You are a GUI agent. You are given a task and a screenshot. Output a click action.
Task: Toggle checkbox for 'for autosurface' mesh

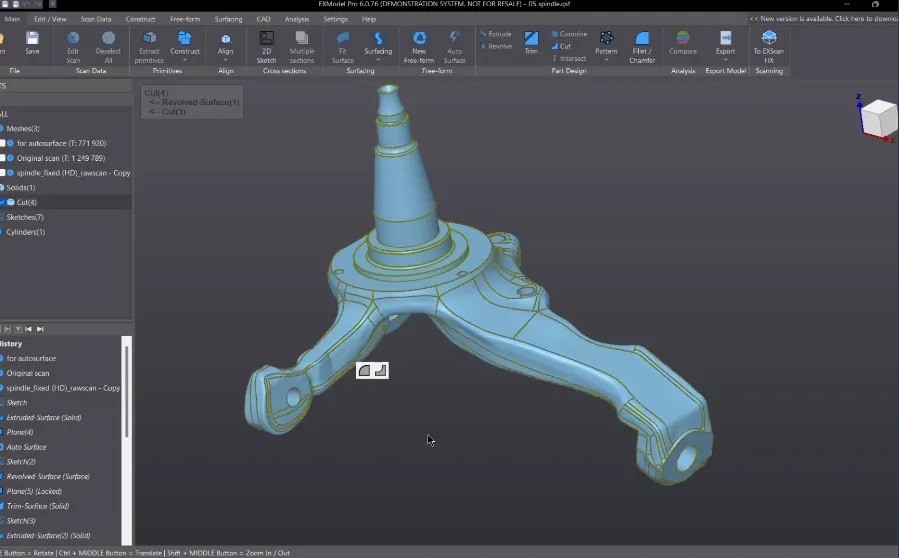[3, 143]
